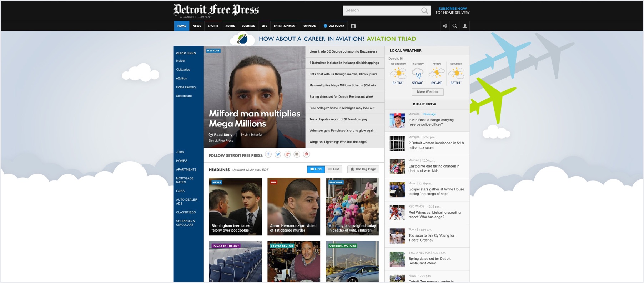Go to USA Today link in navigation
The width and height of the screenshot is (644, 283).
pos(334,26)
